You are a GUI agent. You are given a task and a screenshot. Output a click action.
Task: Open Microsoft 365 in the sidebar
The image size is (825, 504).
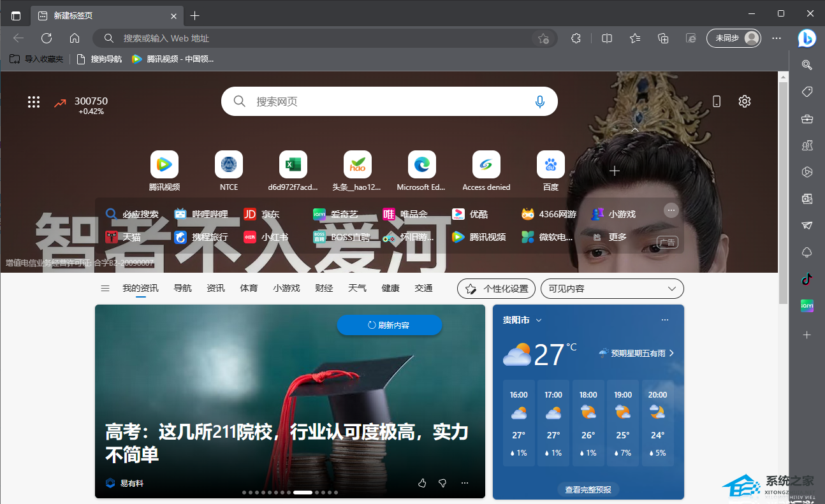coord(807,172)
